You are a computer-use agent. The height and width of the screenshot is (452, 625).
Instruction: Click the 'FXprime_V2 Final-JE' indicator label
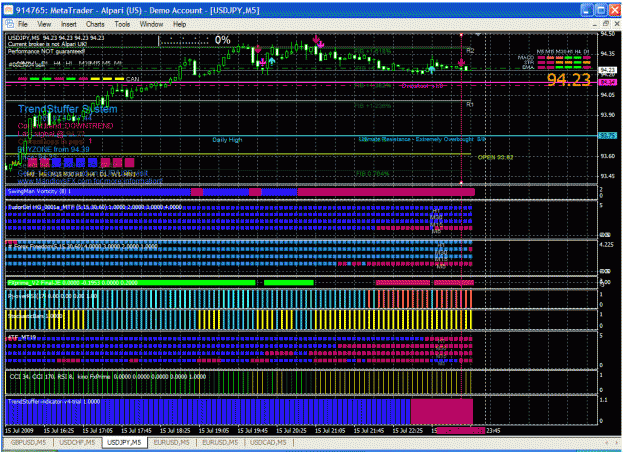point(73,283)
